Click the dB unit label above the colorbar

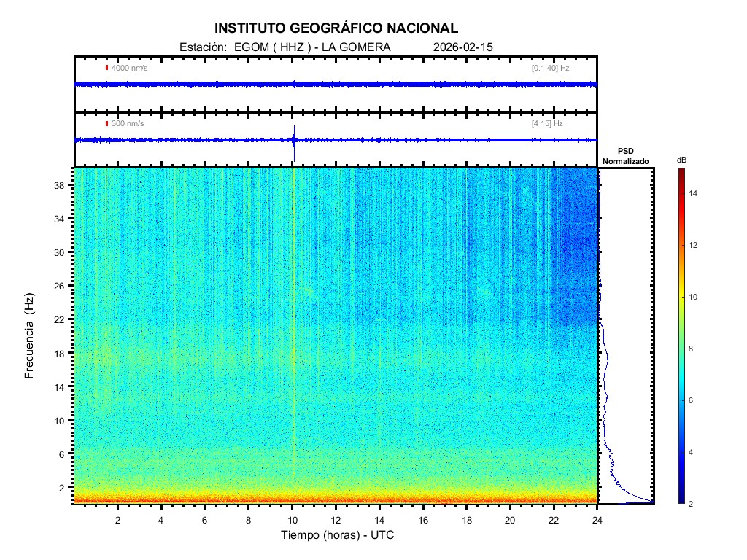point(681,160)
